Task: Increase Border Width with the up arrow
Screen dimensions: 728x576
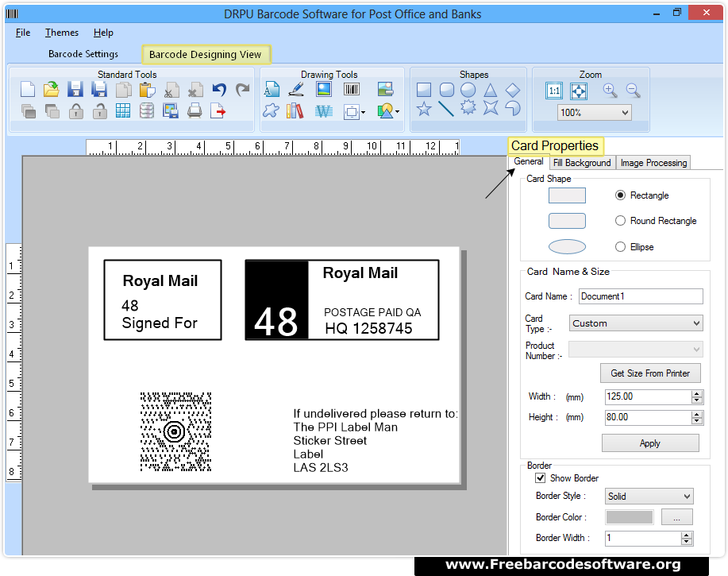Action: [687, 535]
